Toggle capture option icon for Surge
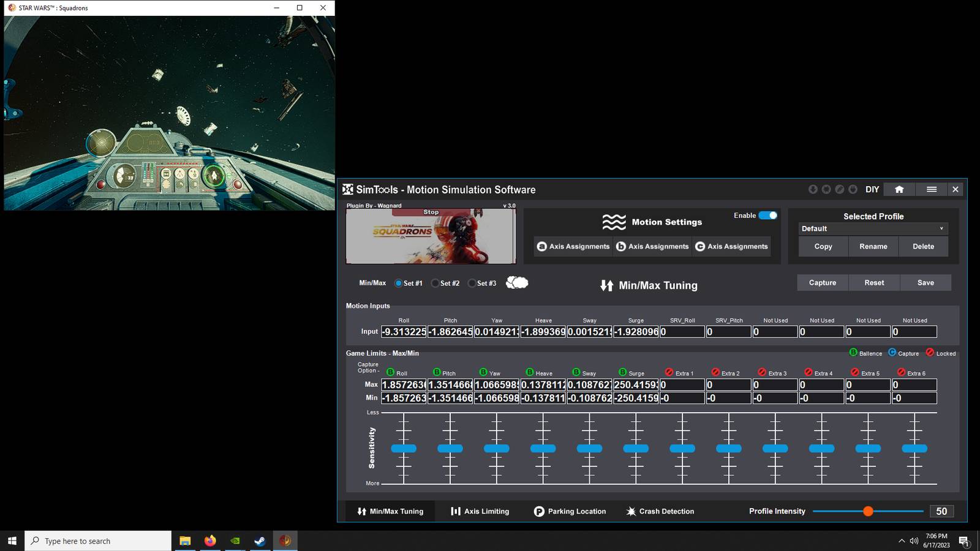This screenshot has width=980, height=551. [622, 372]
